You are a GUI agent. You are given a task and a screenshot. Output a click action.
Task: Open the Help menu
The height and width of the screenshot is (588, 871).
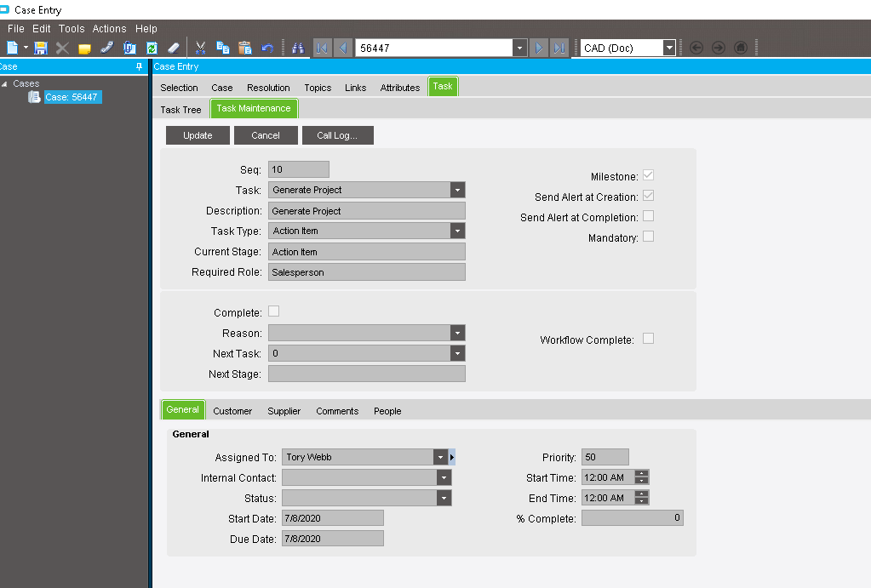coord(146,28)
